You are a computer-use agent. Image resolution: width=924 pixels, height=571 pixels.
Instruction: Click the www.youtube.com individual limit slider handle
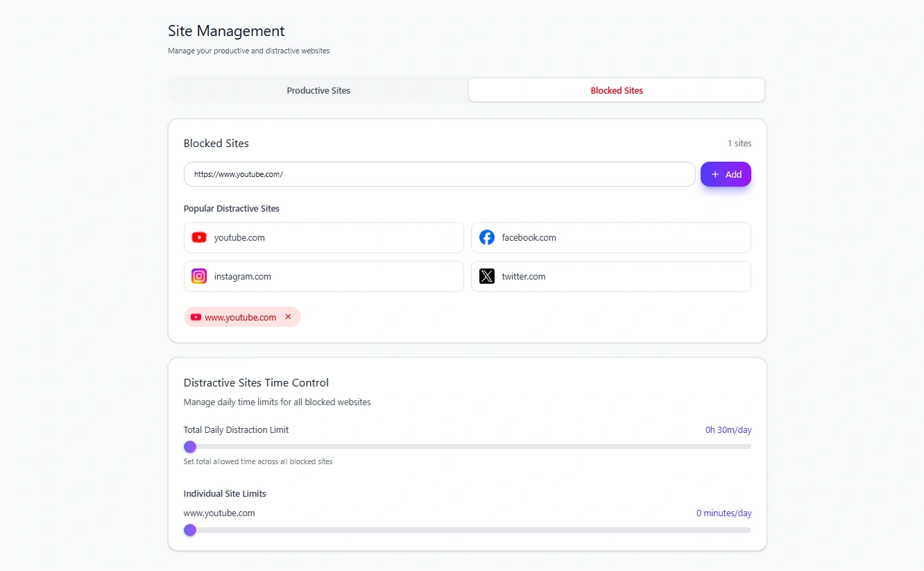(190, 530)
